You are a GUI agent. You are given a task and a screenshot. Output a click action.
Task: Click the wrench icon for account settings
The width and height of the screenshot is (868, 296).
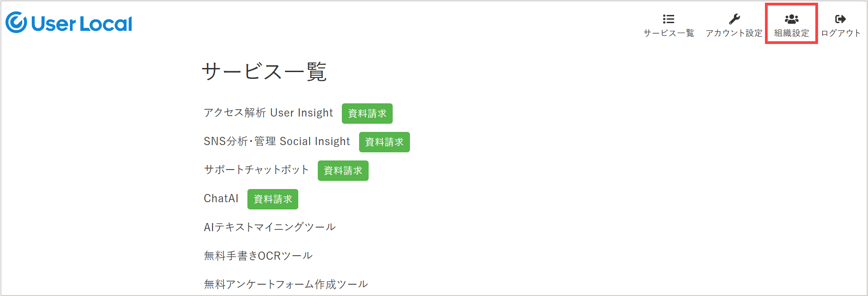click(x=734, y=19)
